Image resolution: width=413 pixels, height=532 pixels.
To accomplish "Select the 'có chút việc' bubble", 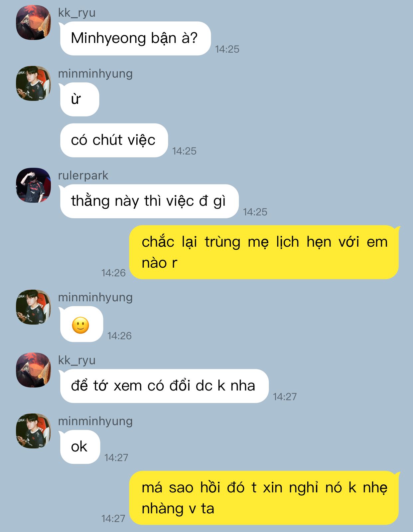I will 114,140.
